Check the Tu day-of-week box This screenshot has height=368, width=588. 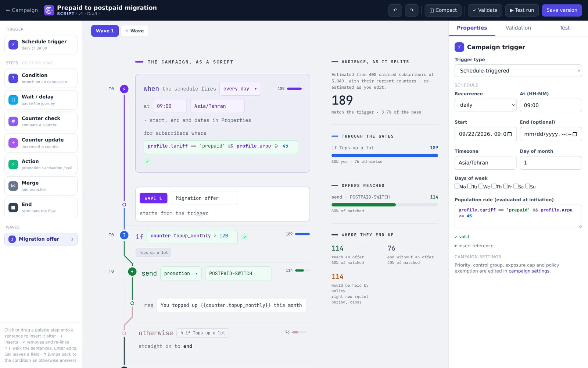pos(470,186)
